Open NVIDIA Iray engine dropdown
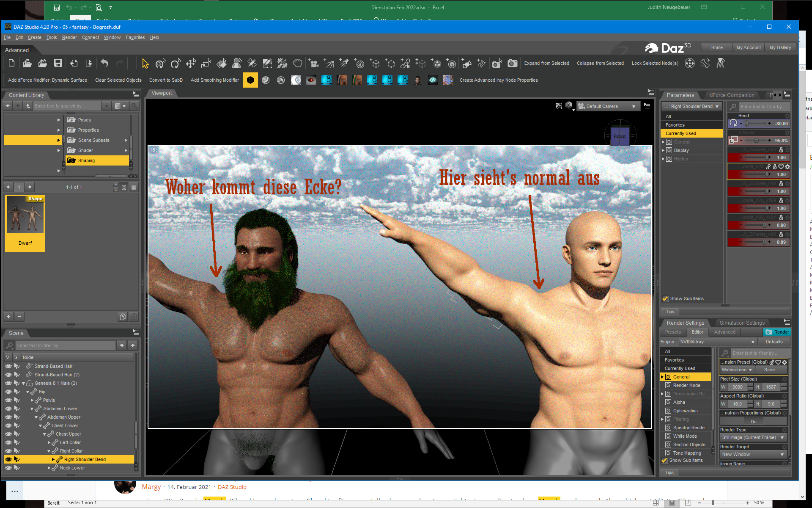The image size is (812, 508). click(x=717, y=342)
